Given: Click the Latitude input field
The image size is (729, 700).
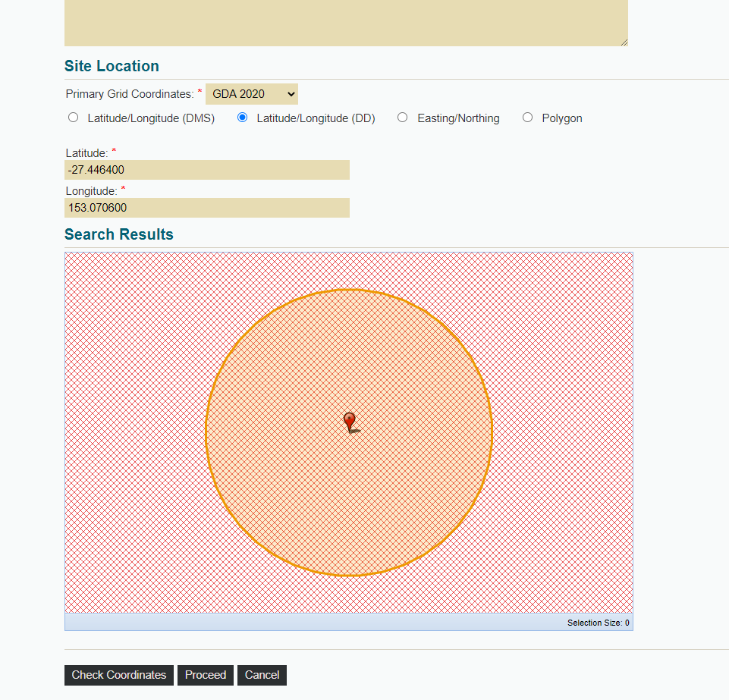Looking at the screenshot, I should pos(207,170).
